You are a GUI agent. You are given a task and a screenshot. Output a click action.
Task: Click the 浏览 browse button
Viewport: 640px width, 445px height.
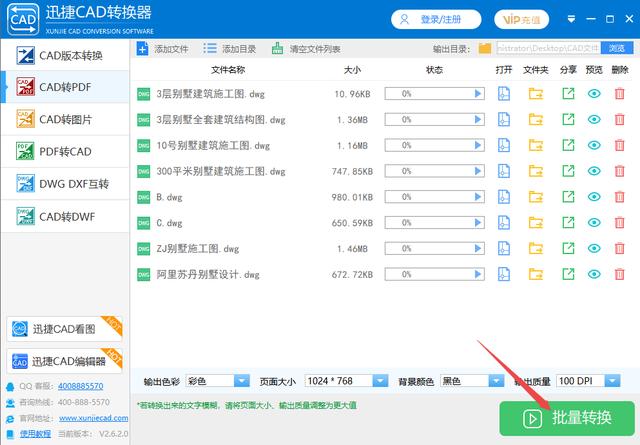[617, 48]
